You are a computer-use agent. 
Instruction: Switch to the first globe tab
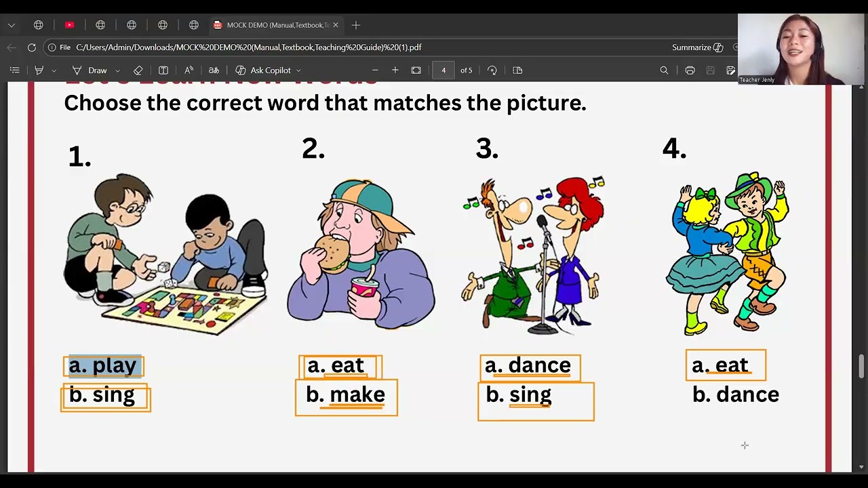click(39, 25)
